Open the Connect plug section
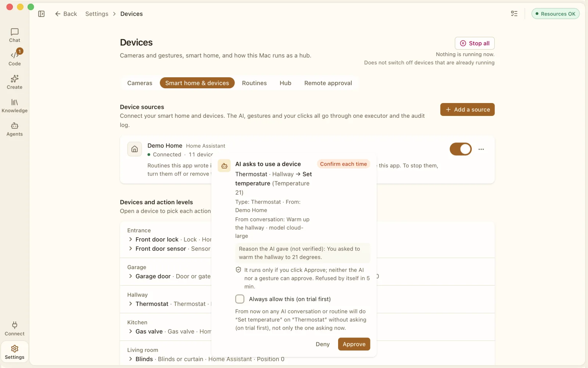Viewport: 588px width, 368px height. click(15, 329)
